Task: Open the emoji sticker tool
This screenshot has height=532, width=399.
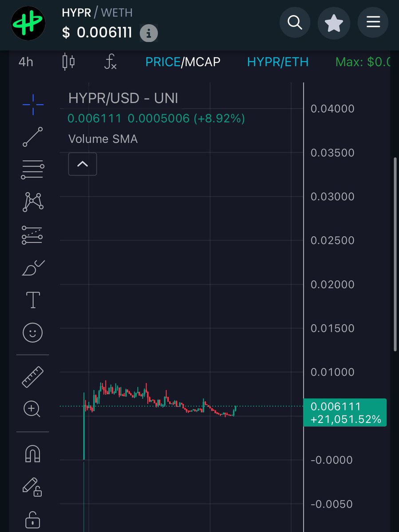Action: coord(32,332)
